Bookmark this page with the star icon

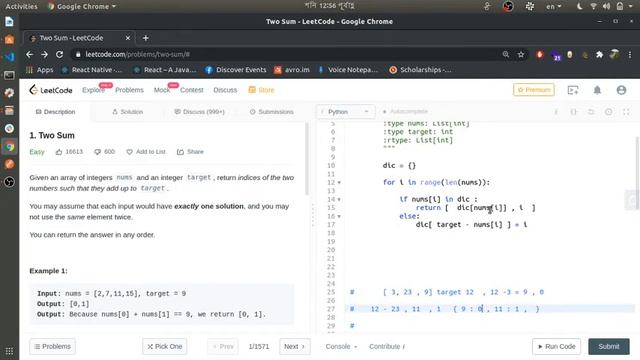click(x=521, y=54)
